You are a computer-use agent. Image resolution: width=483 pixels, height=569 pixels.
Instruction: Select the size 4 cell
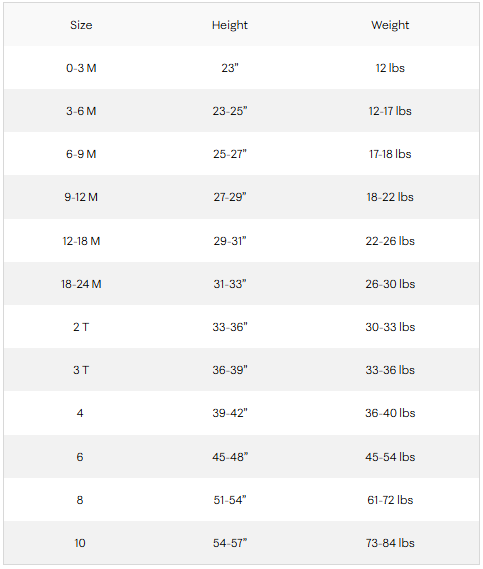click(80, 413)
